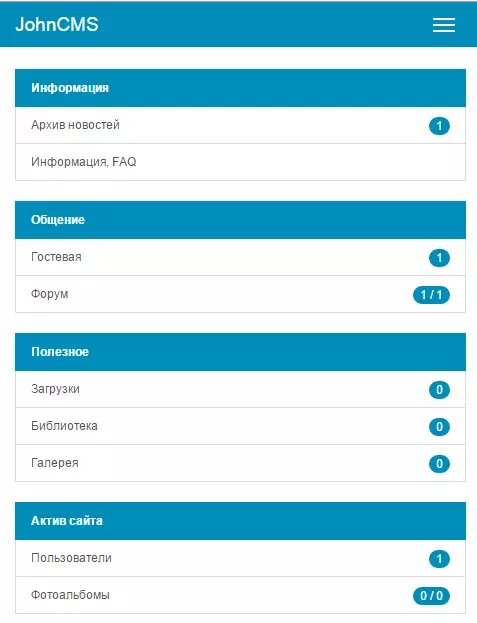Click the Пользователи count badge
Image resolution: width=477 pixels, height=623 pixels.
[439, 559]
